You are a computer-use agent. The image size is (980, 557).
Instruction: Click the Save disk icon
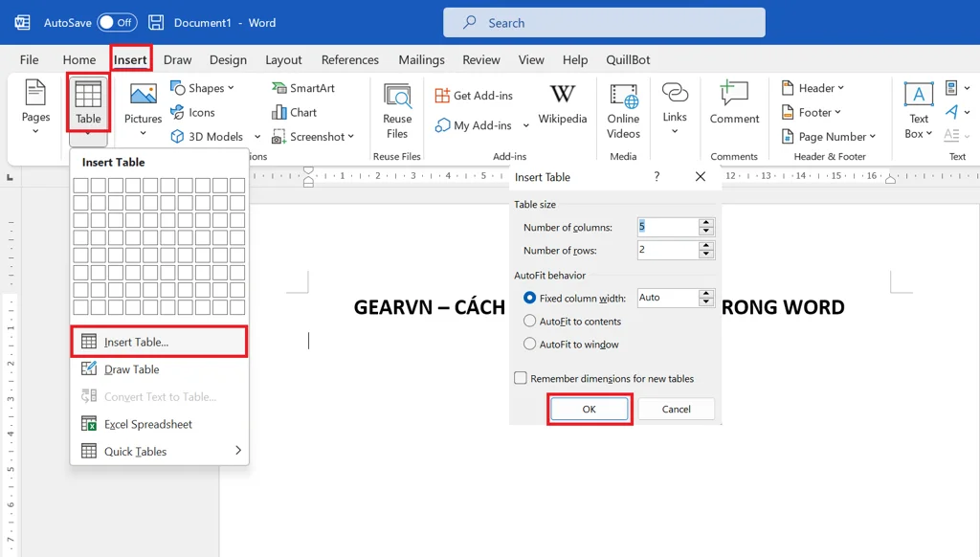(x=156, y=23)
